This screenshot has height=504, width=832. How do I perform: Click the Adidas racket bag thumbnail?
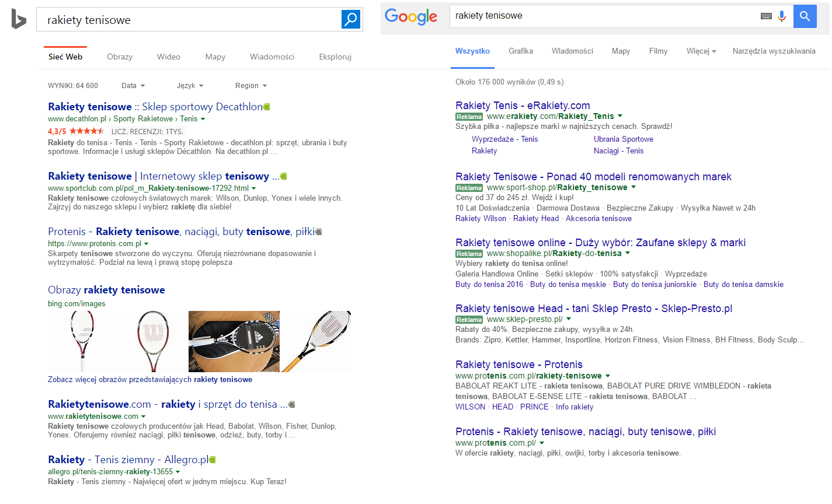(x=234, y=341)
